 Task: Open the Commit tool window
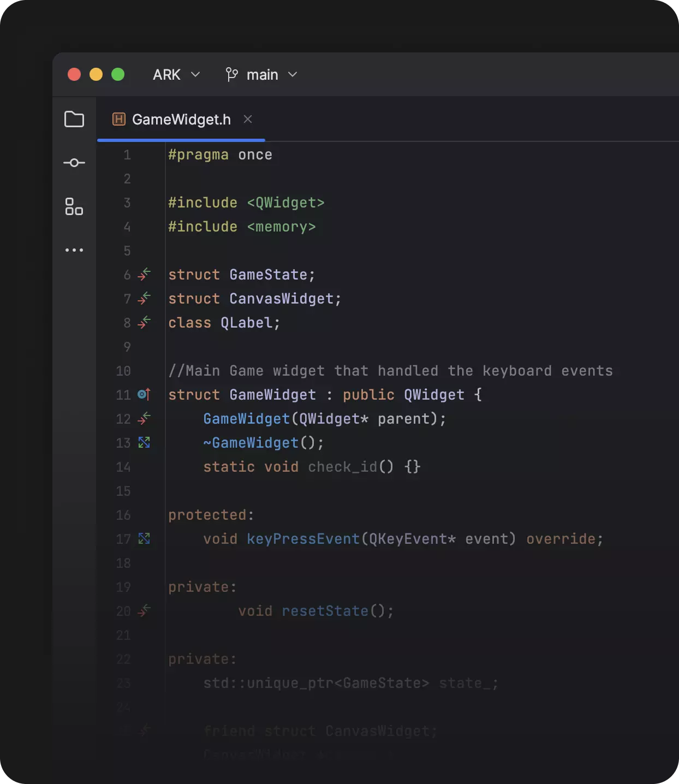point(74,163)
